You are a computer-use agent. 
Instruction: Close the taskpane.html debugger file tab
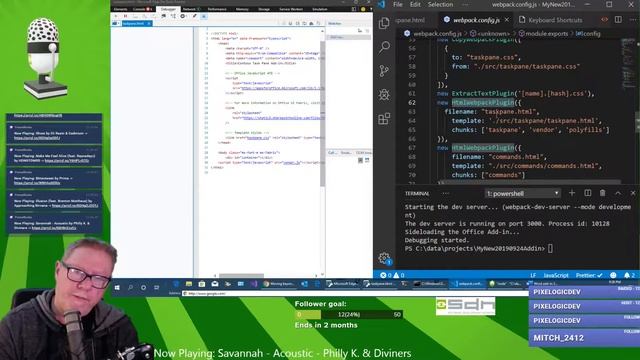(149, 24)
